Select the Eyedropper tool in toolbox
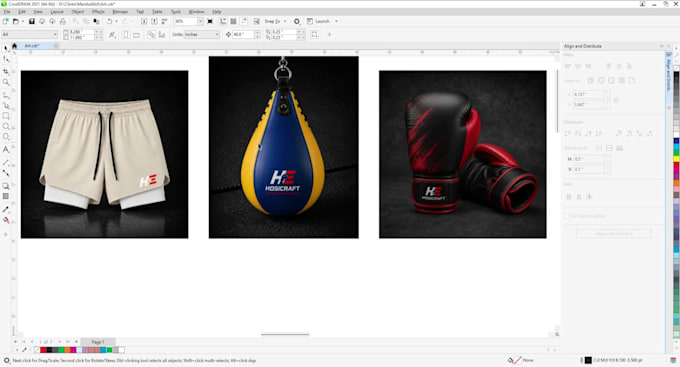This screenshot has height=367, width=680. tap(6, 210)
